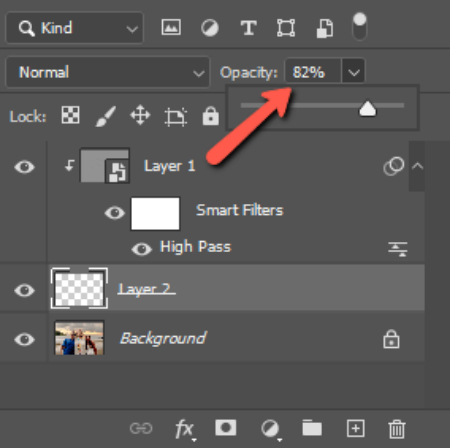Click the opacity slider handle
The width and height of the screenshot is (450, 448).
367,109
